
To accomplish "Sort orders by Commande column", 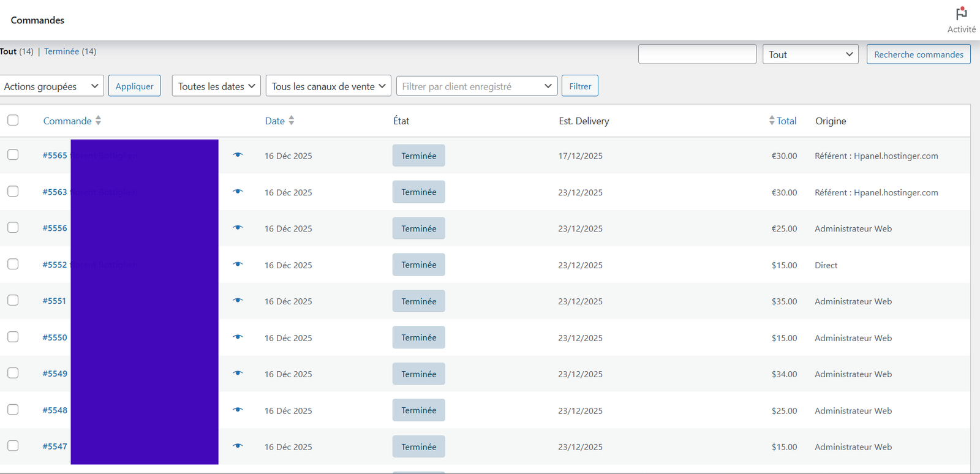I will (67, 121).
